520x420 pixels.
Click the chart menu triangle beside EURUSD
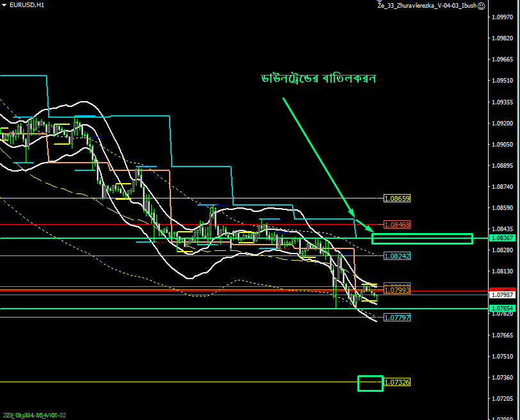(x=4, y=5)
